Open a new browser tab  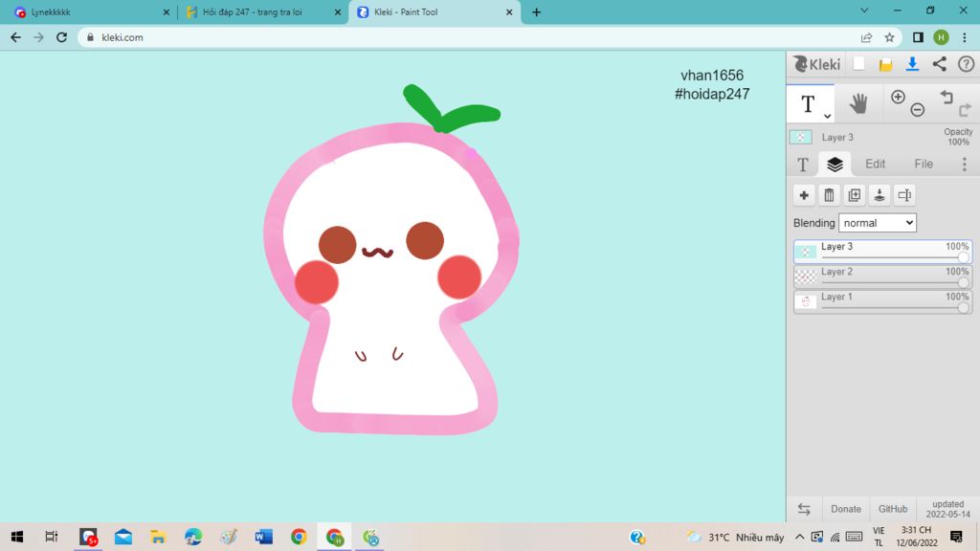(x=536, y=11)
